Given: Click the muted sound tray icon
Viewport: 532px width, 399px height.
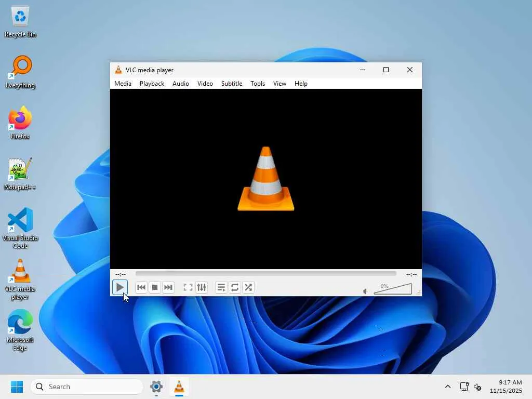Looking at the screenshot, I should point(477,387).
